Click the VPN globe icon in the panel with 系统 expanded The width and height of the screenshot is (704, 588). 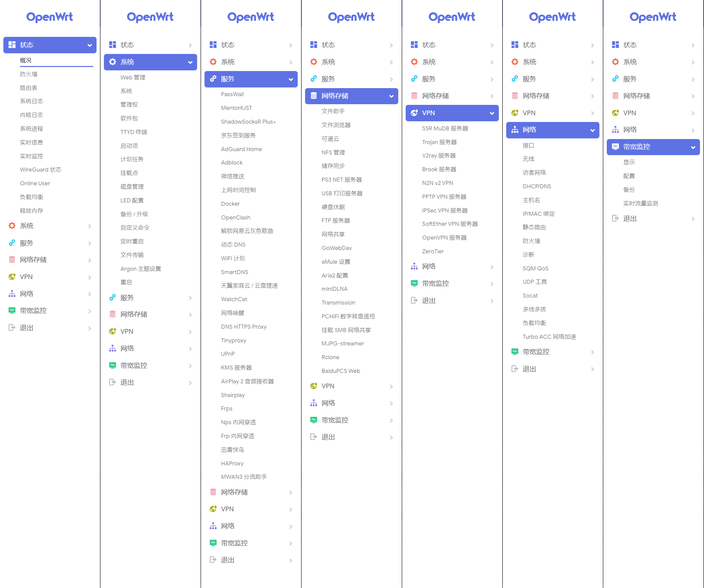pos(113,331)
